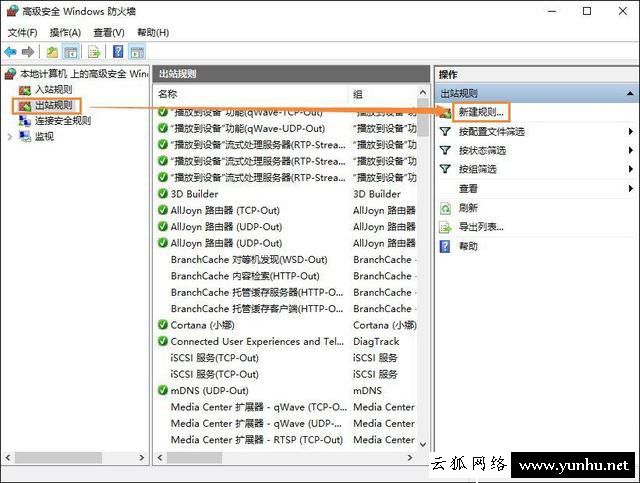Screen dimensions: 640x483
Task: Collapse the 出站规则 actions section
Action: (x=630, y=93)
